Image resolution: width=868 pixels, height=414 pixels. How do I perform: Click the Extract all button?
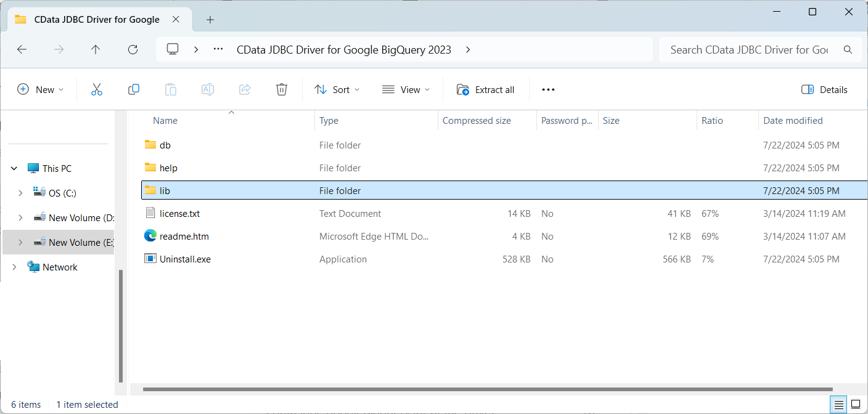(486, 89)
